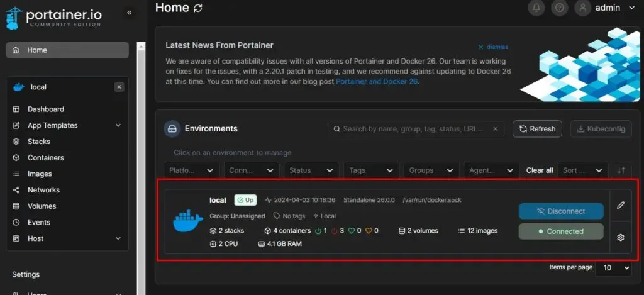Screen dimensions: 644x295
Task: Click the Up status badge
Action: 245,200
